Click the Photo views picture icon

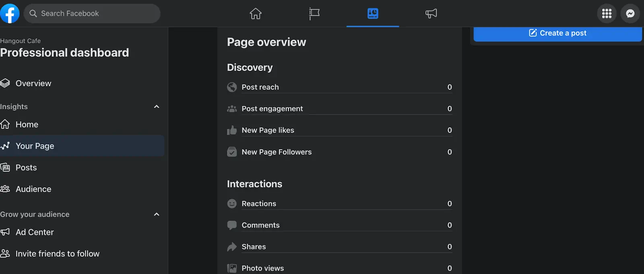coord(232,268)
